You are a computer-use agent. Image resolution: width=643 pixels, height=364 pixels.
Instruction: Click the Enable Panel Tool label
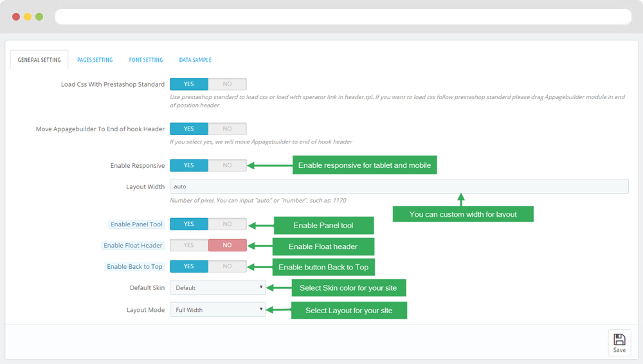coord(136,224)
